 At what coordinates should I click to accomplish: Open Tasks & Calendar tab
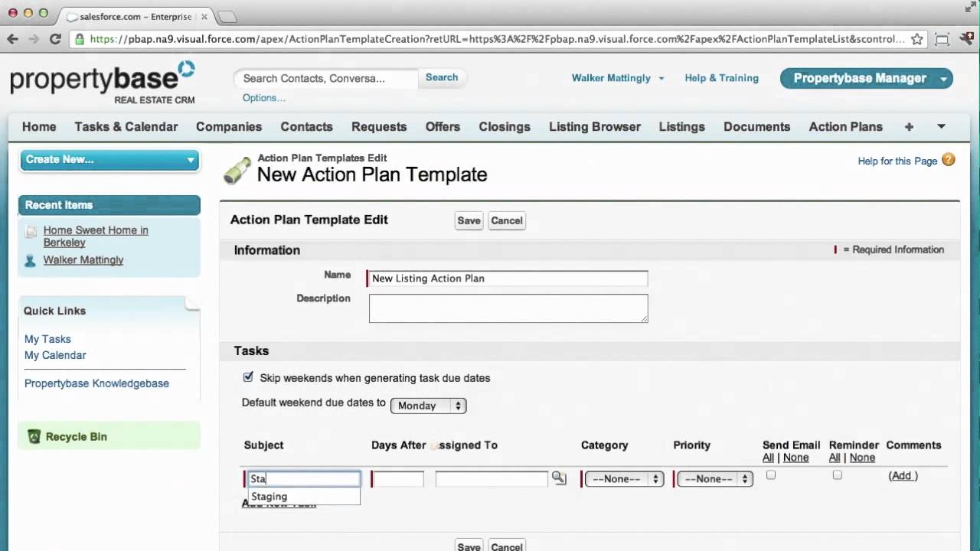click(x=126, y=127)
